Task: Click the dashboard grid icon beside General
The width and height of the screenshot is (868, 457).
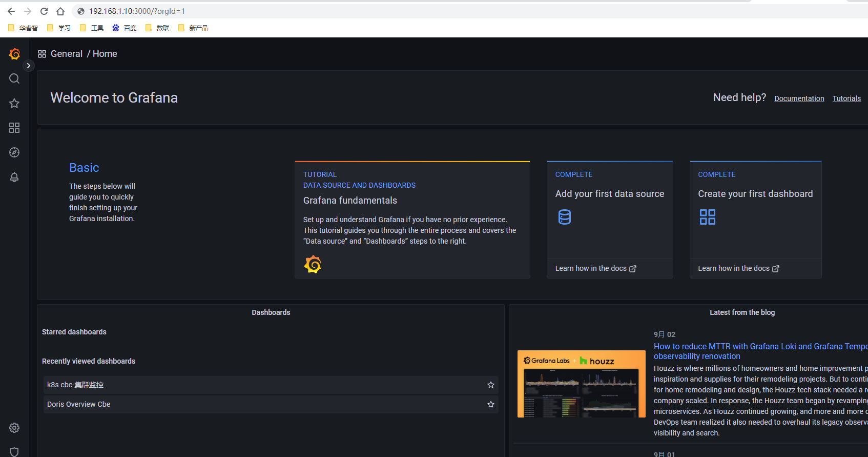Action: [x=42, y=54]
